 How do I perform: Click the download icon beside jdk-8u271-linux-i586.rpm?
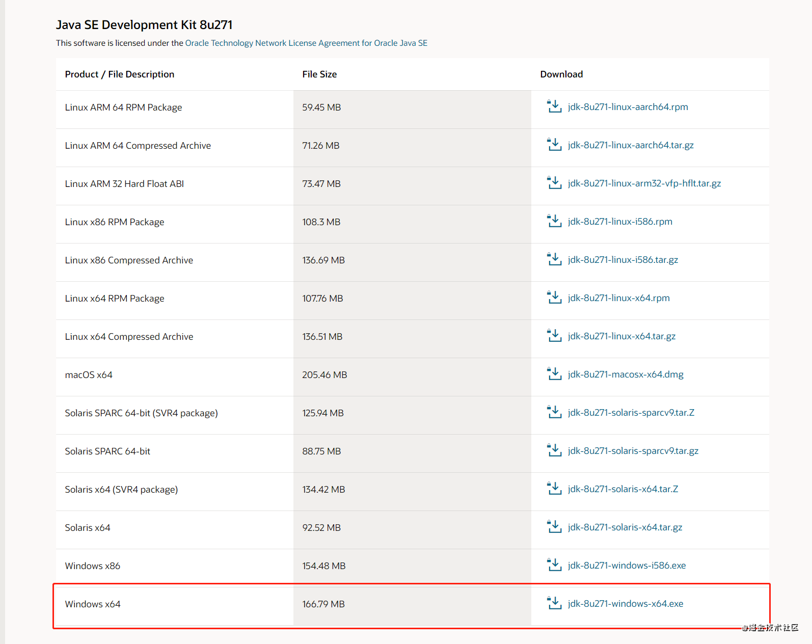click(x=554, y=221)
